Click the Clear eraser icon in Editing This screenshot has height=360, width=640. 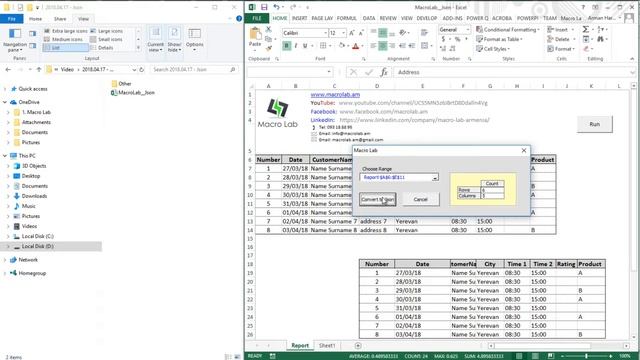click(586, 49)
